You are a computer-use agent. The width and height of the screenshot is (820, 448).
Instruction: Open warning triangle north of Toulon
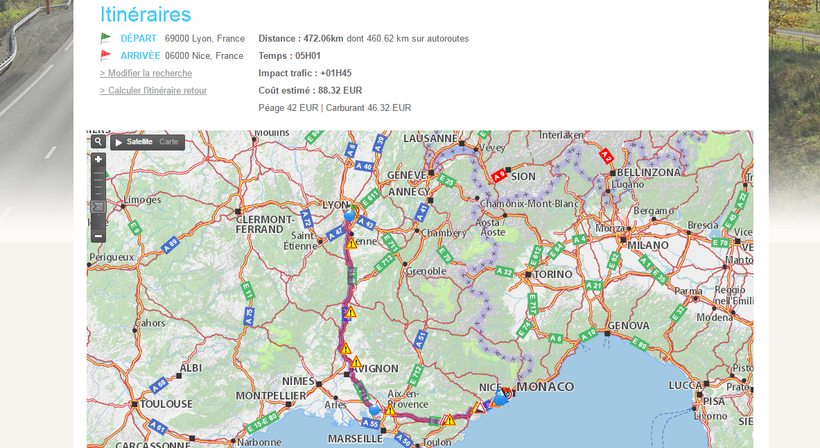coord(450,420)
